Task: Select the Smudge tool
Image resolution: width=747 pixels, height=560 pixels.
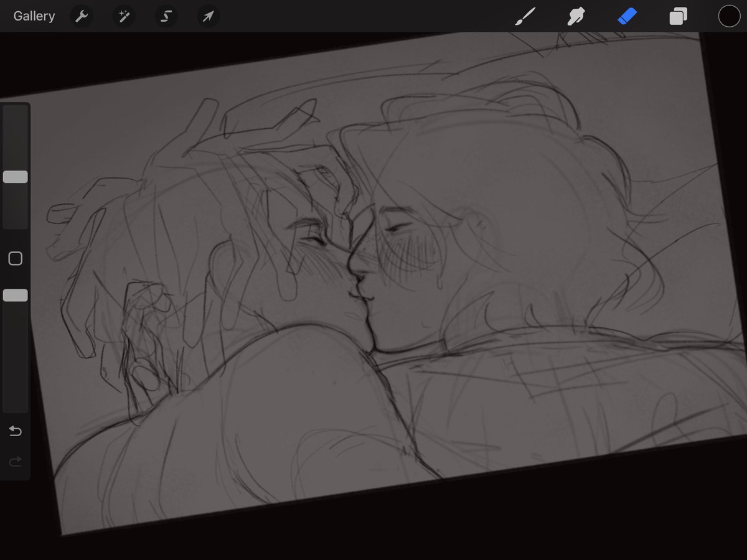Action: 576,16
